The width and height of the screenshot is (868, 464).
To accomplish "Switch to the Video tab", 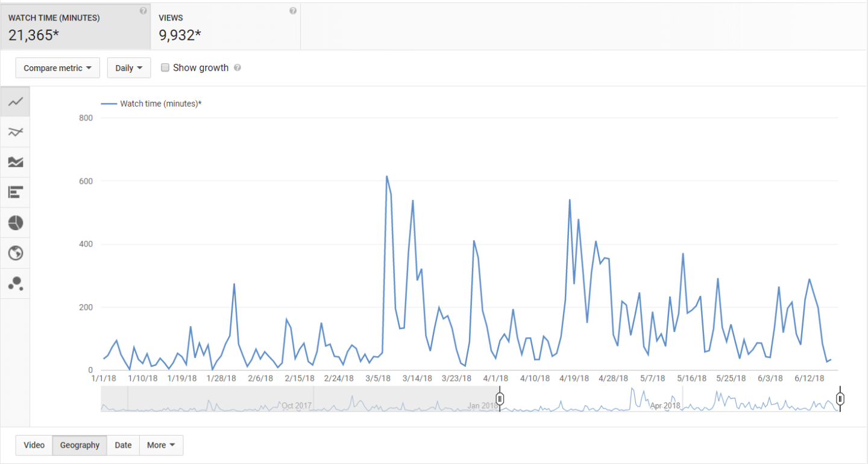I will coord(34,445).
